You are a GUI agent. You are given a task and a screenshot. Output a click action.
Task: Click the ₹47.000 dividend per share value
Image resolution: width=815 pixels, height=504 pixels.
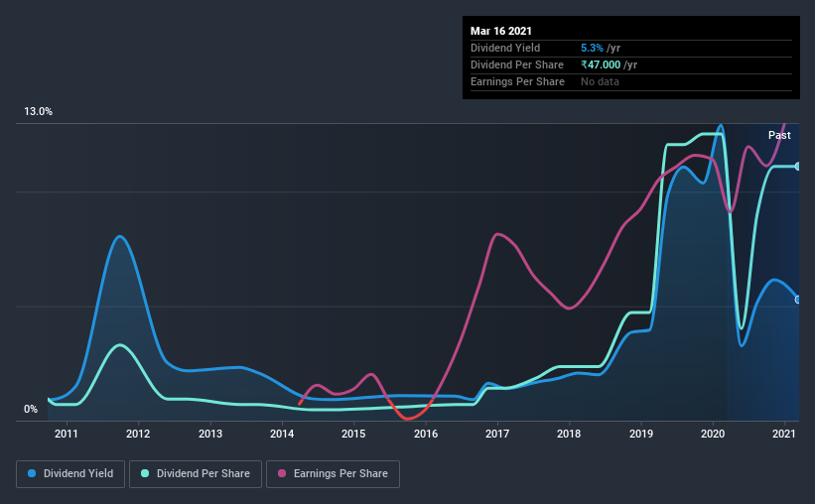[x=601, y=64]
